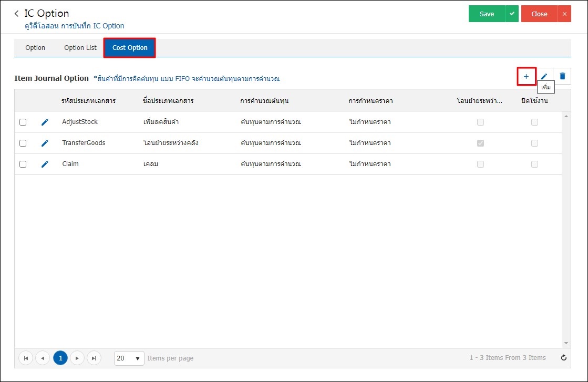Click the TransferGoods code cell
This screenshot has width=588, height=382.
point(84,143)
